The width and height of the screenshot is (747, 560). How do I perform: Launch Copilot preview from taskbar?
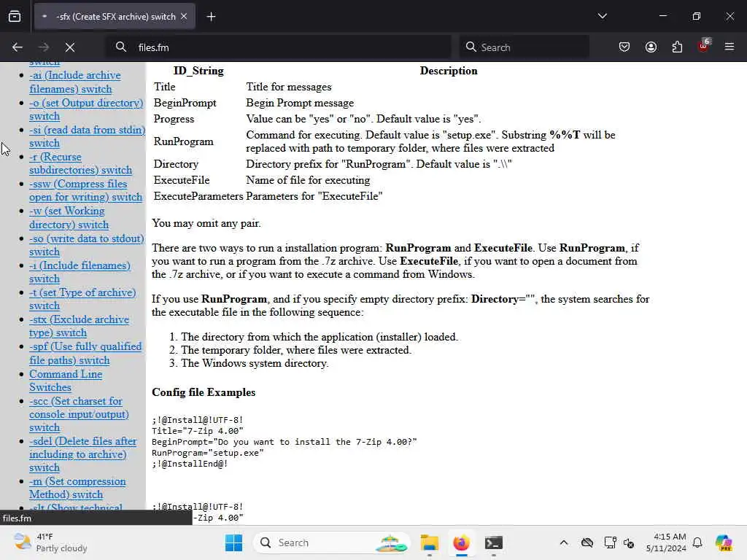[724, 542]
